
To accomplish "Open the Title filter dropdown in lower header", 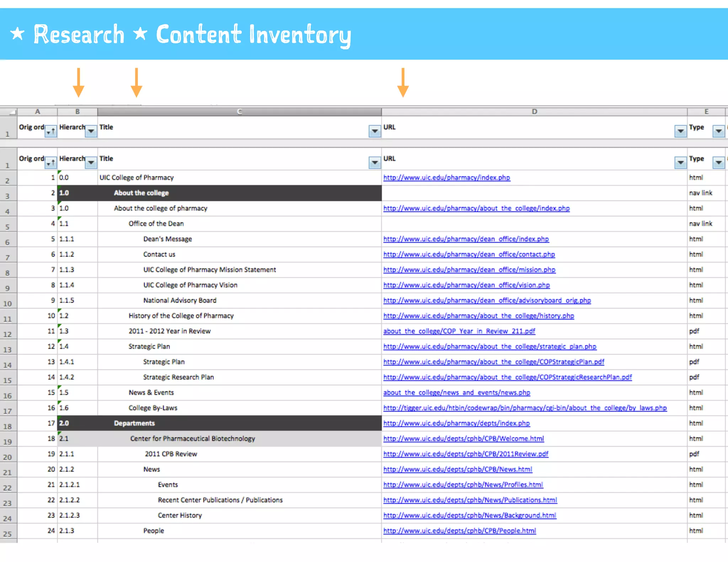I will (x=375, y=163).
